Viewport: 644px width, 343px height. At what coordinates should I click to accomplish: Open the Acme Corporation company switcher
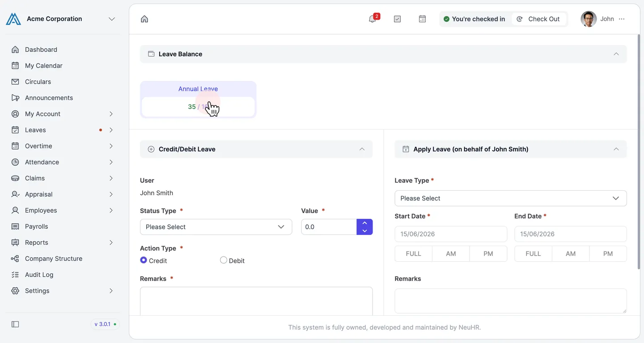(x=112, y=19)
